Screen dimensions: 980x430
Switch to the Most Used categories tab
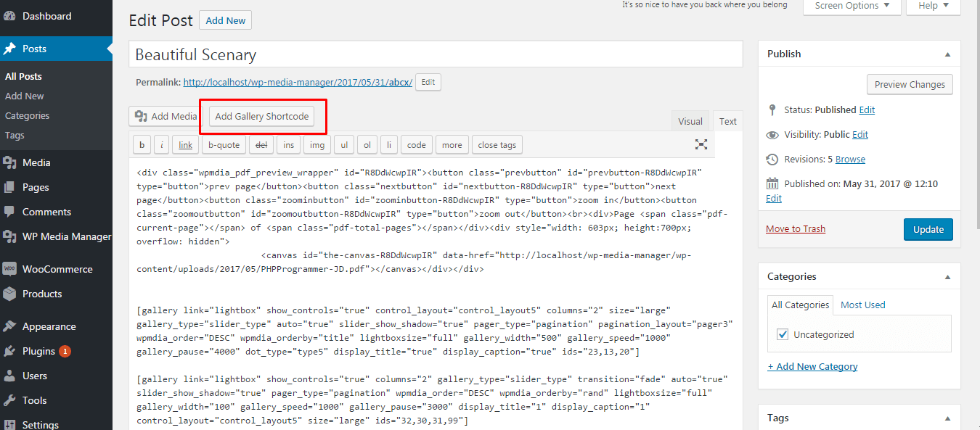tap(862, 305)
